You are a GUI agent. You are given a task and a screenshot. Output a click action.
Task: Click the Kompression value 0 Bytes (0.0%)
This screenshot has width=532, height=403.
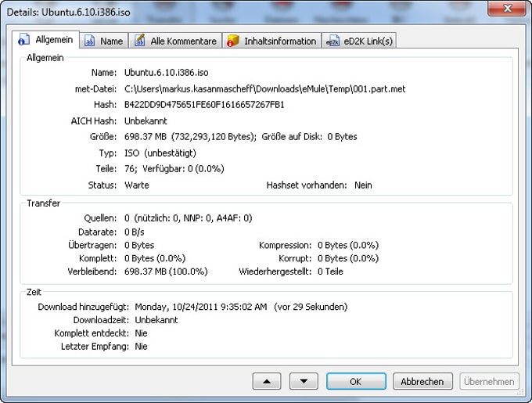[x=348, y=245]
